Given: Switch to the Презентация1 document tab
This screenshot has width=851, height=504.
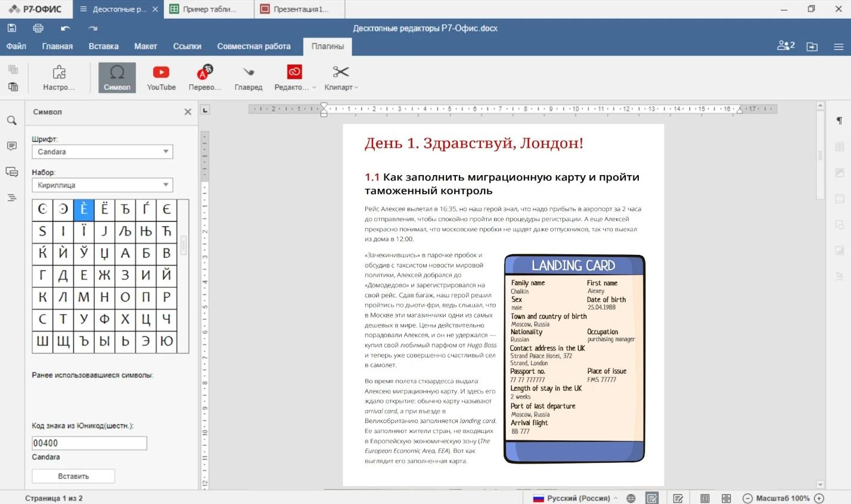Looking at the screenshot, I should click(x=300, y=9).
